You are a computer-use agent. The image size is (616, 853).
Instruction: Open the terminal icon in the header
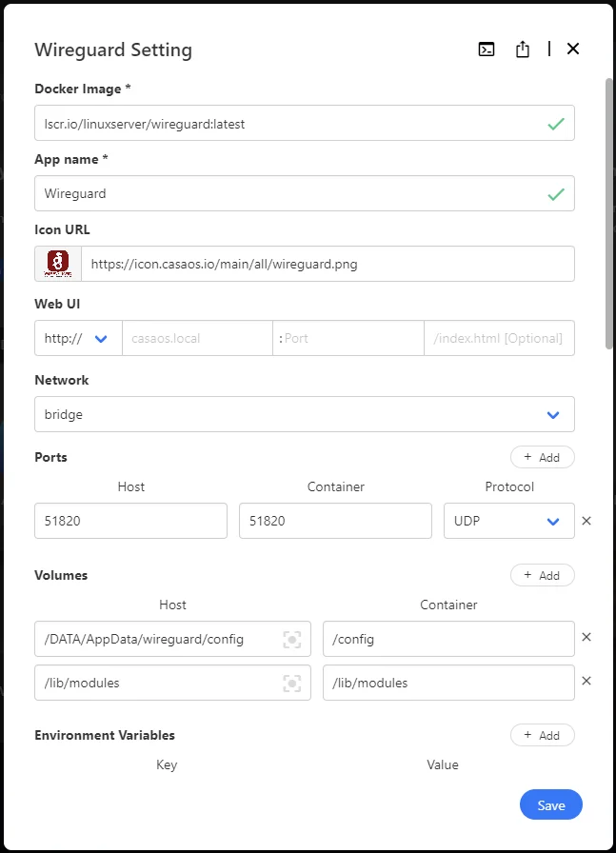[x=487, y=49]
